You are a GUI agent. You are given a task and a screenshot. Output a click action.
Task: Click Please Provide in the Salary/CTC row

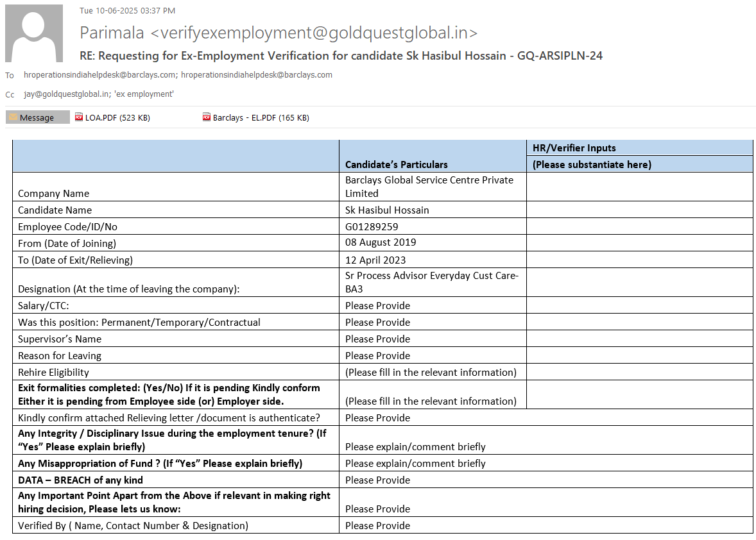[x=377, y=306]
